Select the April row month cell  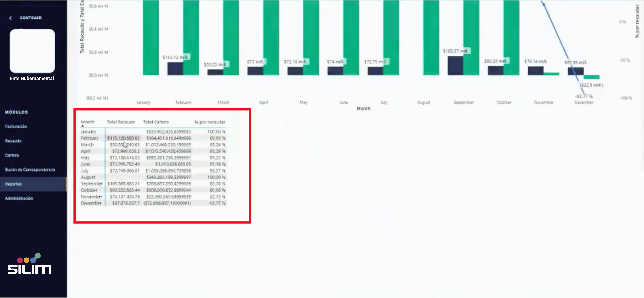point(85,151)
